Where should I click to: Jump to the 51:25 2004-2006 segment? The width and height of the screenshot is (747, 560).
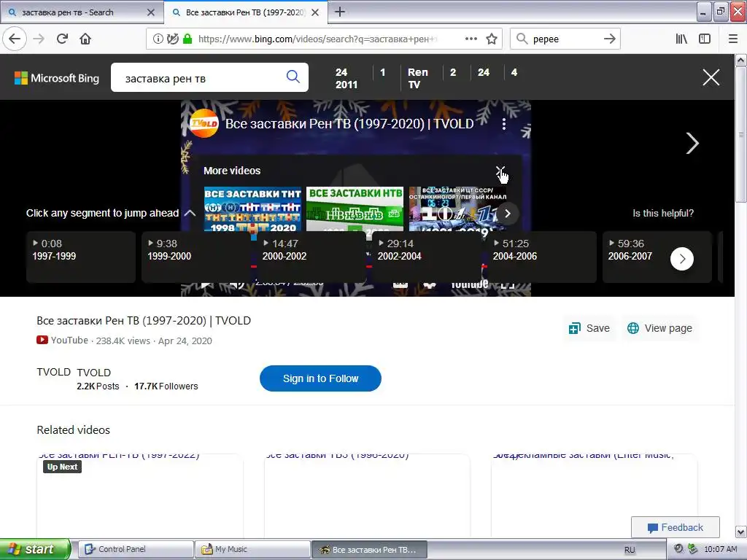[542, 257]
